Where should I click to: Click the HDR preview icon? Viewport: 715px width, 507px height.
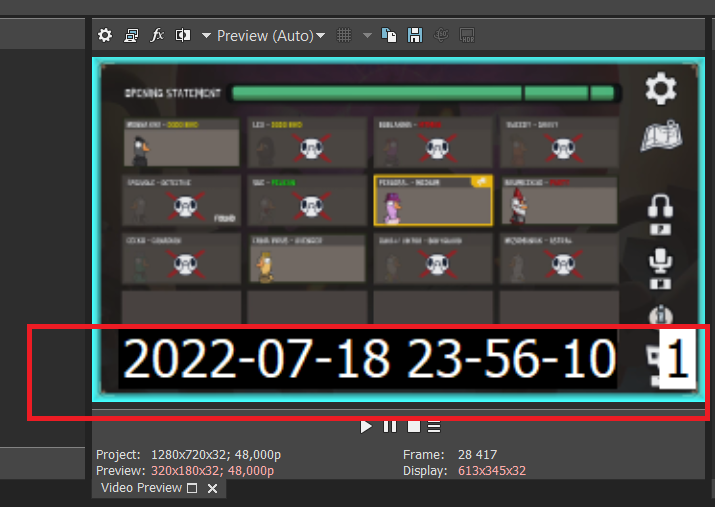coord(467,35)
